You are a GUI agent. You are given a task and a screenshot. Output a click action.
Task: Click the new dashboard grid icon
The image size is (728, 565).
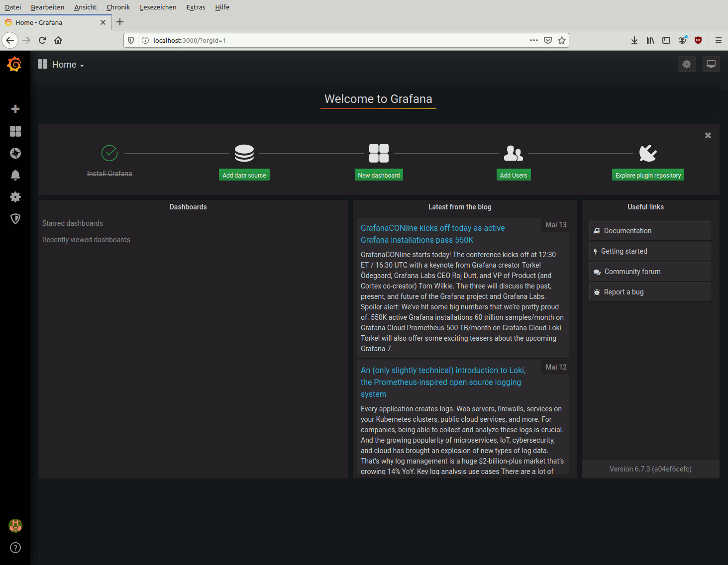(379, 153)
